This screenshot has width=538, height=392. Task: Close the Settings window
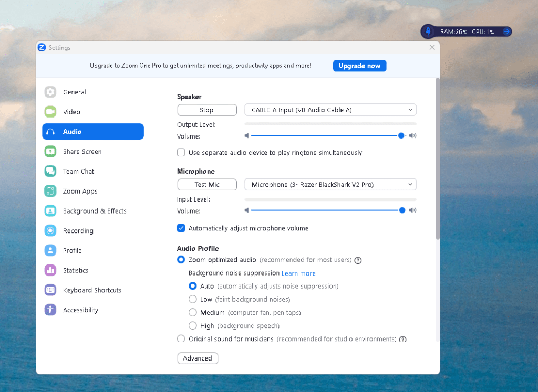point(432,47)
